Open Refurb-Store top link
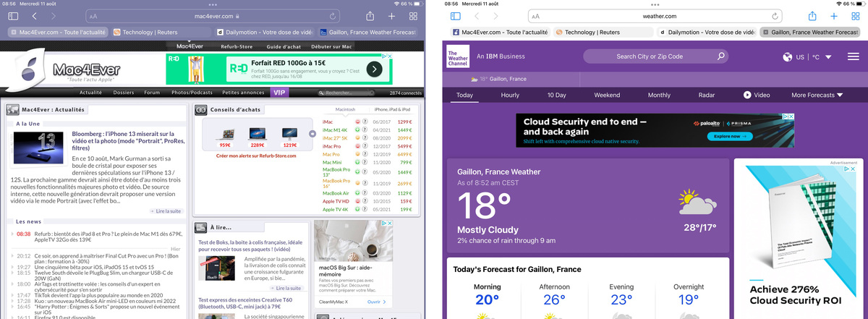Image resolution: width=868 pixels, height=319 pixels. [237, 46]
